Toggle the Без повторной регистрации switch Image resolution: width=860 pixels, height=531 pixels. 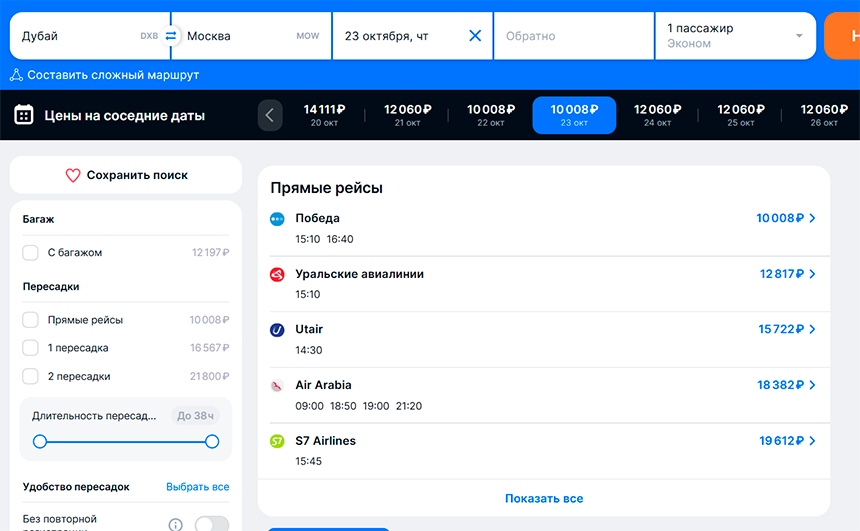click(x=211, y=524)
